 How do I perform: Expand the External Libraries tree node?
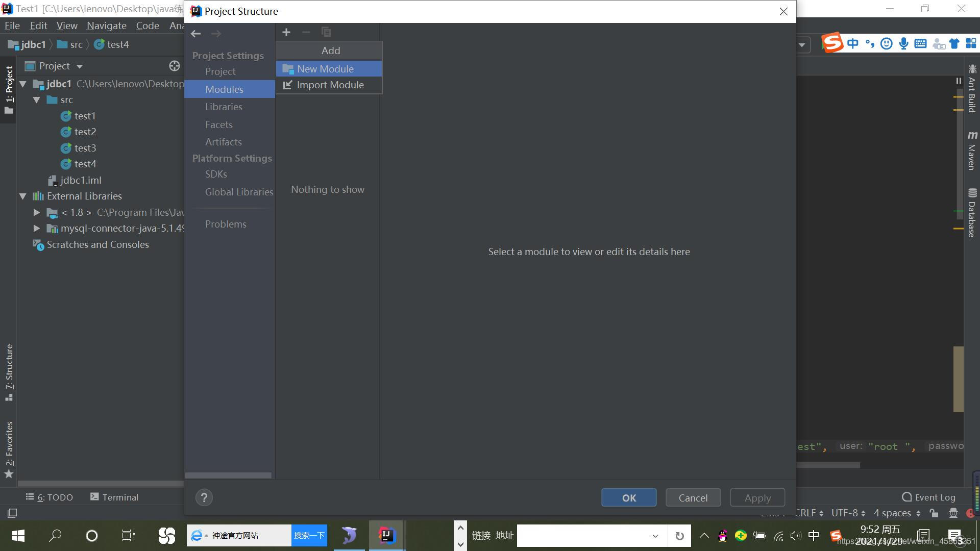(x=23, y=196)
